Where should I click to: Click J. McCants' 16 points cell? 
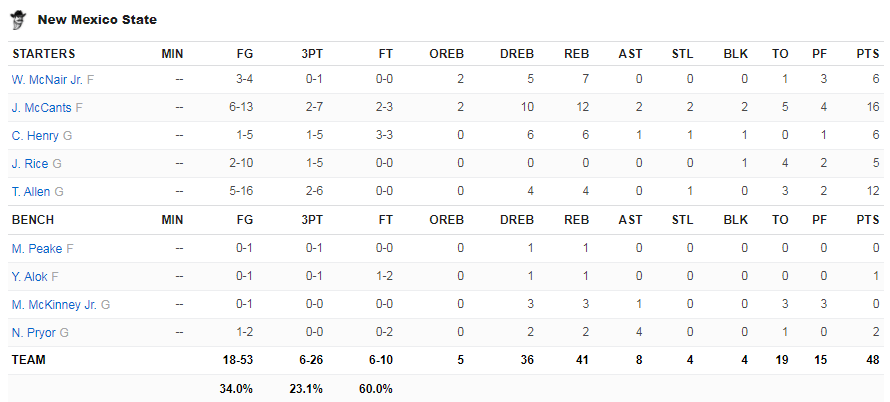pos(874,107)
